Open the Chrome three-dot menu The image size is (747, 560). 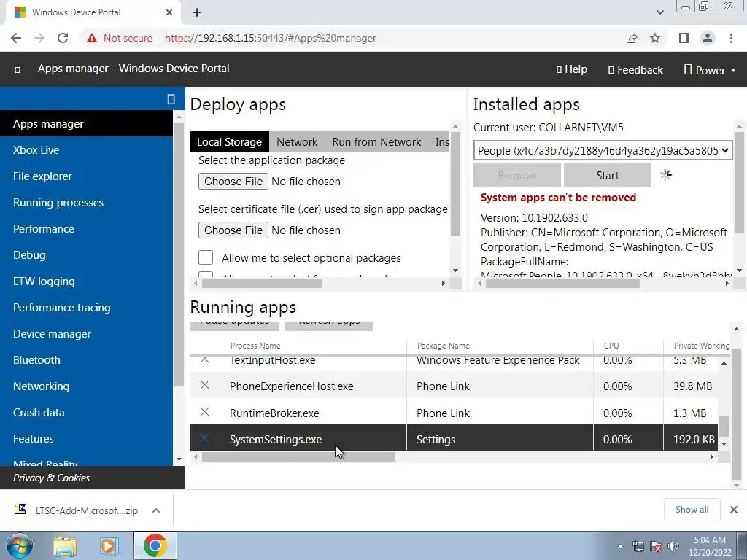(x=731, y=38)
